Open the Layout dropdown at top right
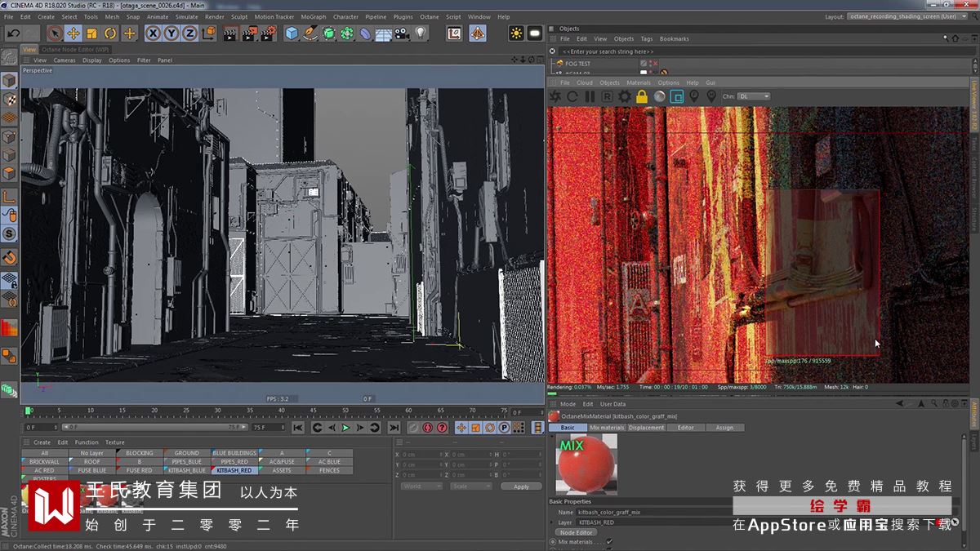 tap(906, 16)
